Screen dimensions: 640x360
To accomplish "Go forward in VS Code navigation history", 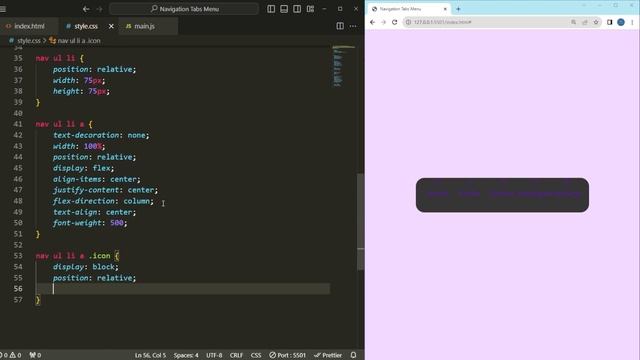I will pyautogui.click(x=99, y=9).
